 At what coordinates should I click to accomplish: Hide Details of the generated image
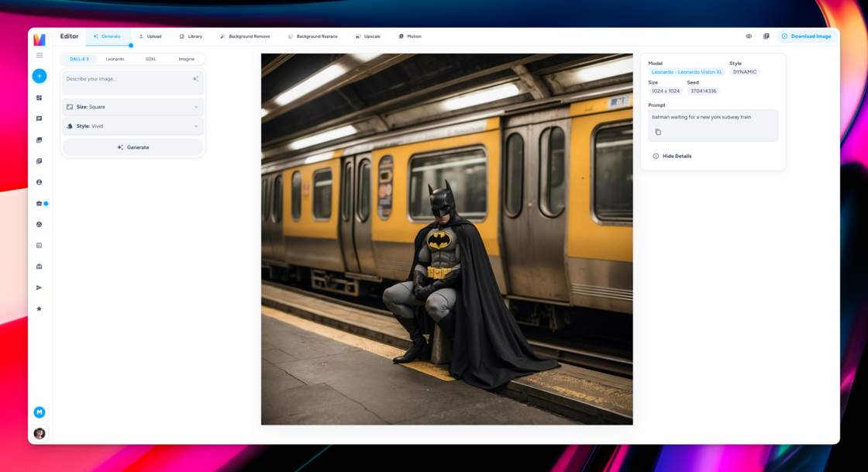[672, 156]
